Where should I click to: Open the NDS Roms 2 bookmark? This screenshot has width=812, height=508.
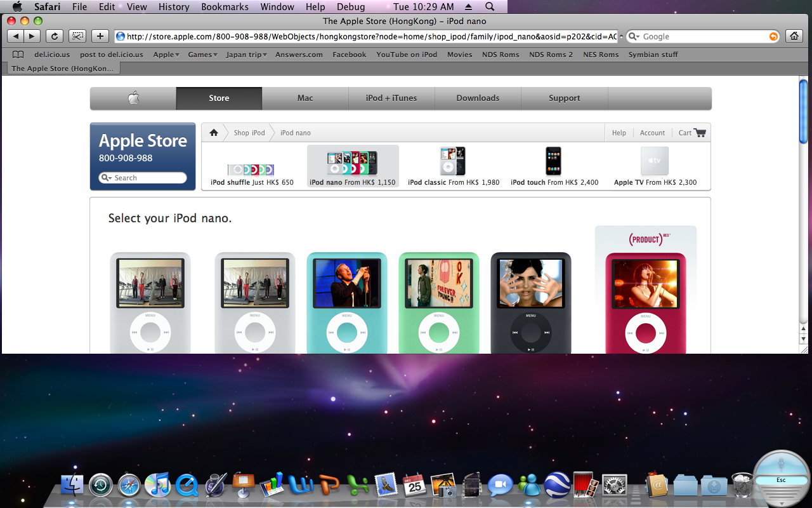(551, 55)
